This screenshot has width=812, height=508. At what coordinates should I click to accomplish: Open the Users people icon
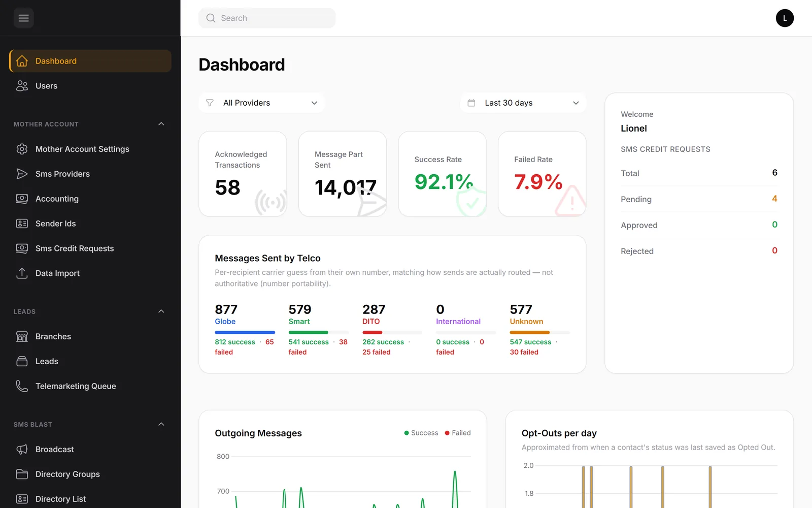click(x=22, y=86)
